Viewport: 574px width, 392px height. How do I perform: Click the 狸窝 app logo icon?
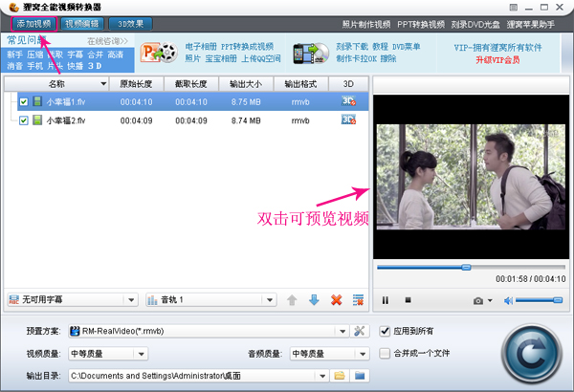[14, 7]
